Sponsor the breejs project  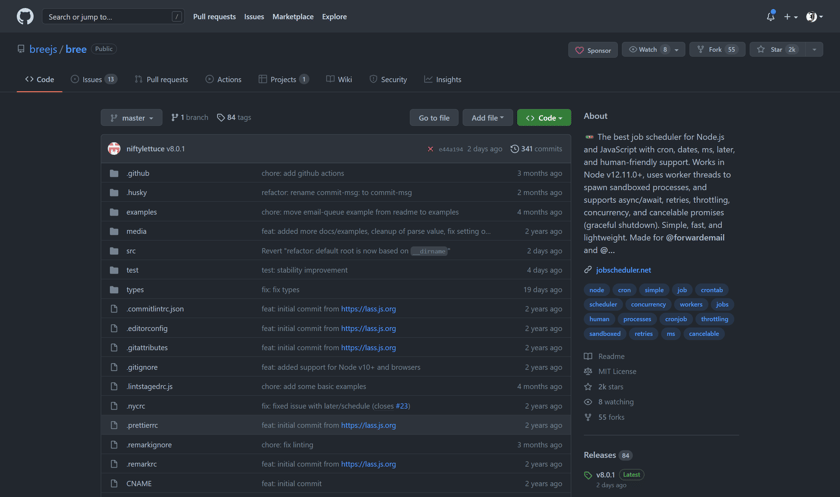click(593, 50)
